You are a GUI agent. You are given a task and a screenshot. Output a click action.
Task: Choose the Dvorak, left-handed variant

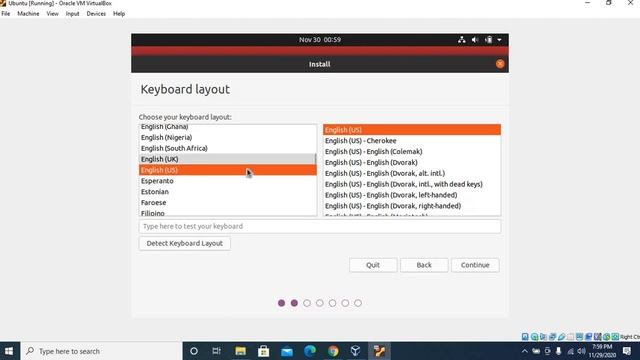coord(412,195)
